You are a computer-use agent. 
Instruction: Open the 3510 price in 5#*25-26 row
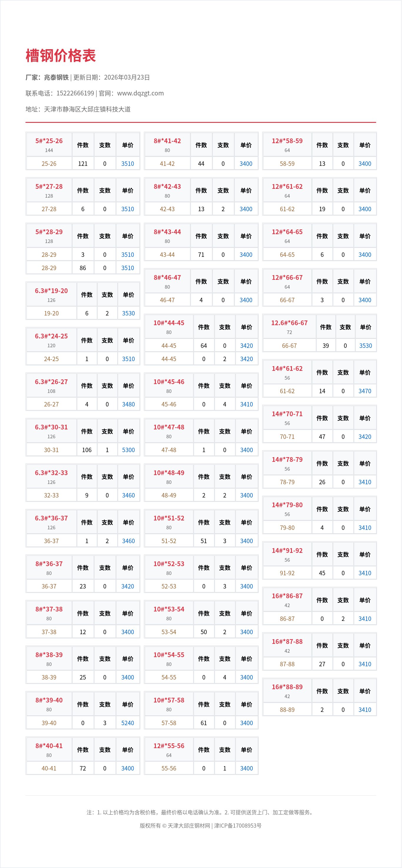pyautogui.click(x=128, y=164)
